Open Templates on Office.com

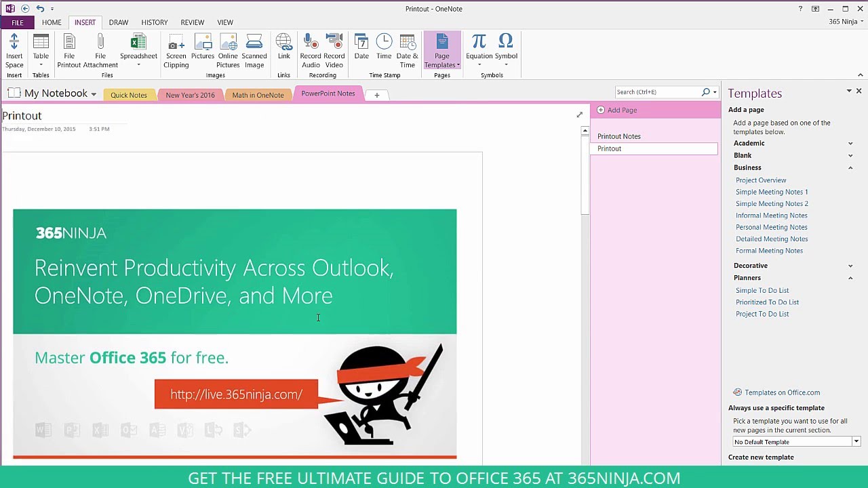click(x=776, y=392)
